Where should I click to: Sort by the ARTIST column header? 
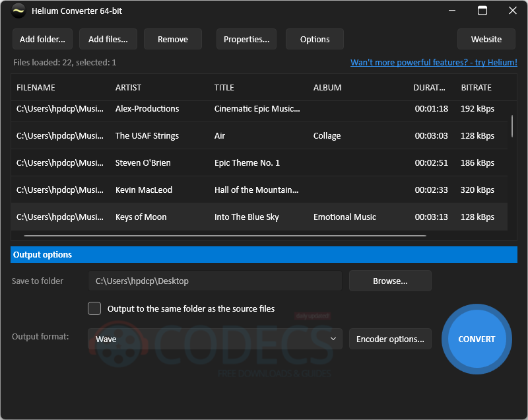tap(128, 88)
